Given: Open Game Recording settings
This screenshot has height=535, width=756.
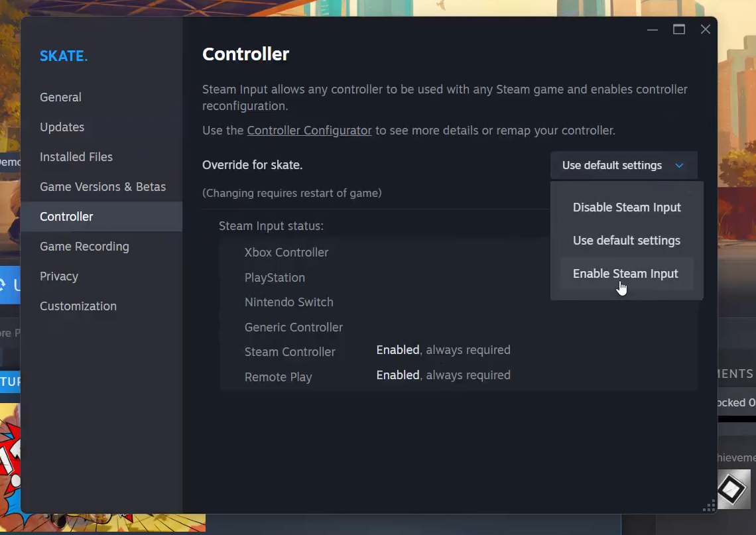Looking at the screenshot, I should (84, 247).
